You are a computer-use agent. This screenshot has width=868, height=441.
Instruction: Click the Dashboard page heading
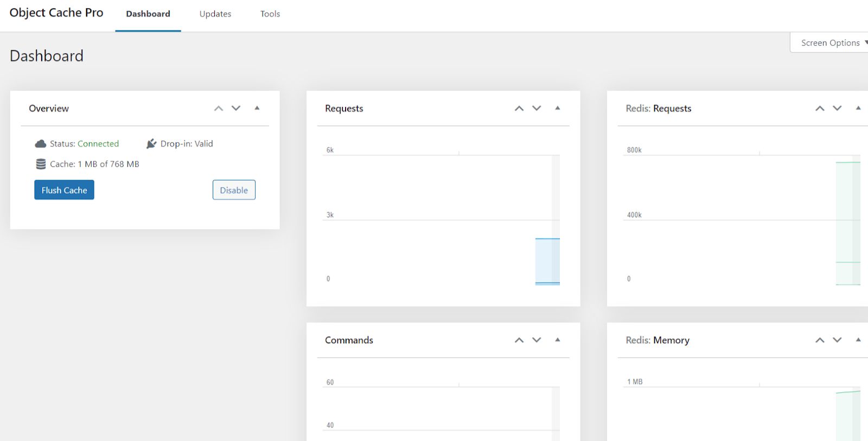pos(47,56)
